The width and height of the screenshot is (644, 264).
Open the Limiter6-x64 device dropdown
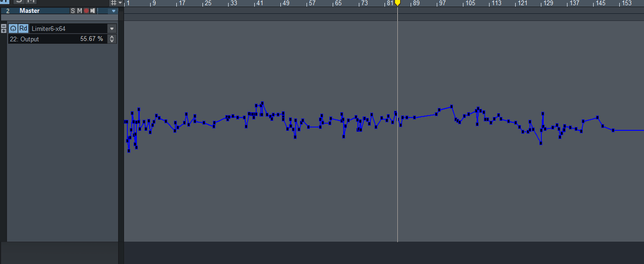click(x=112, y=28)
